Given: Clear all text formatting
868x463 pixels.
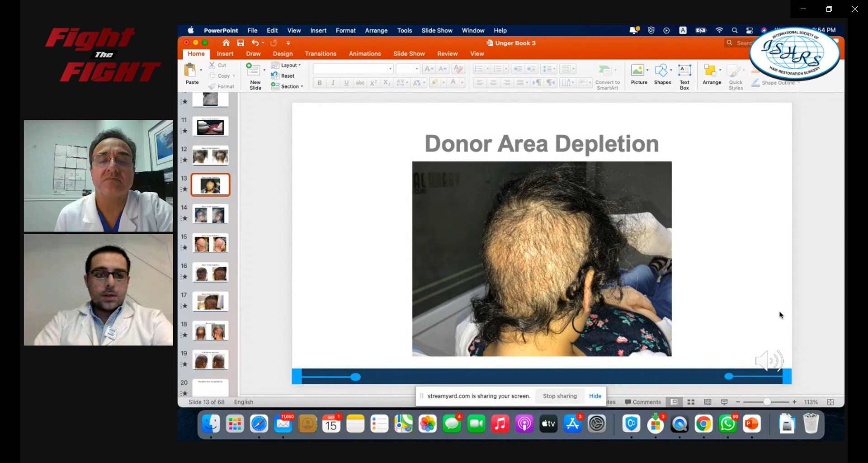Looking at the screenshot, I should (x=458, y=69).
